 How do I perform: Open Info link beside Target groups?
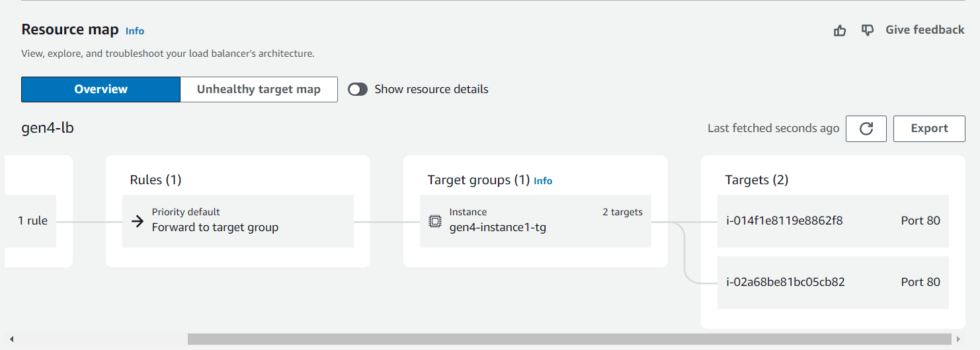[x=543, y=181]
